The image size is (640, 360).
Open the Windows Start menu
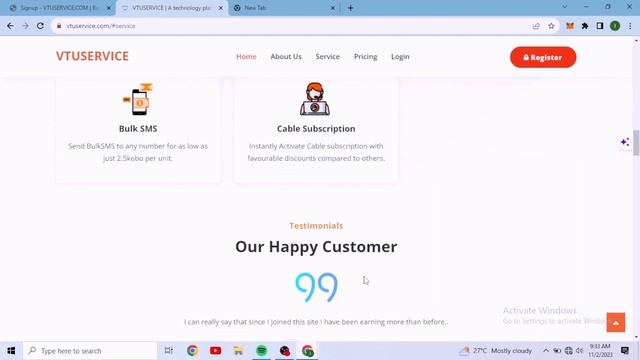point(11,351)
